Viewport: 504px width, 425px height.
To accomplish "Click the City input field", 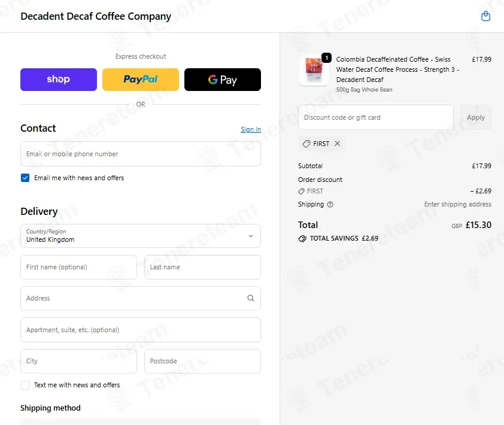I will (x=78, y=361).
